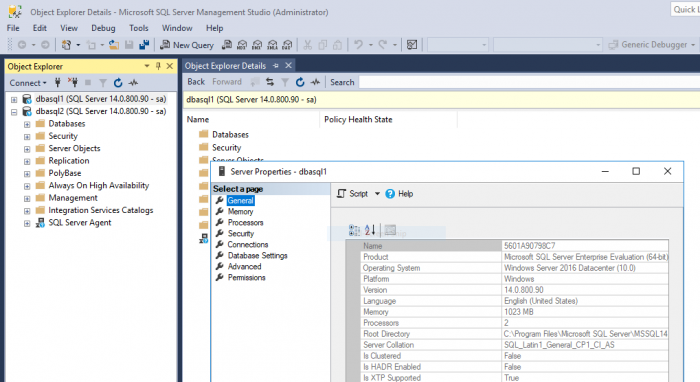This screenshot has width=700, height=382.
Task: Open the View menu
Action: pyautogui.click(x=69, y=28)
